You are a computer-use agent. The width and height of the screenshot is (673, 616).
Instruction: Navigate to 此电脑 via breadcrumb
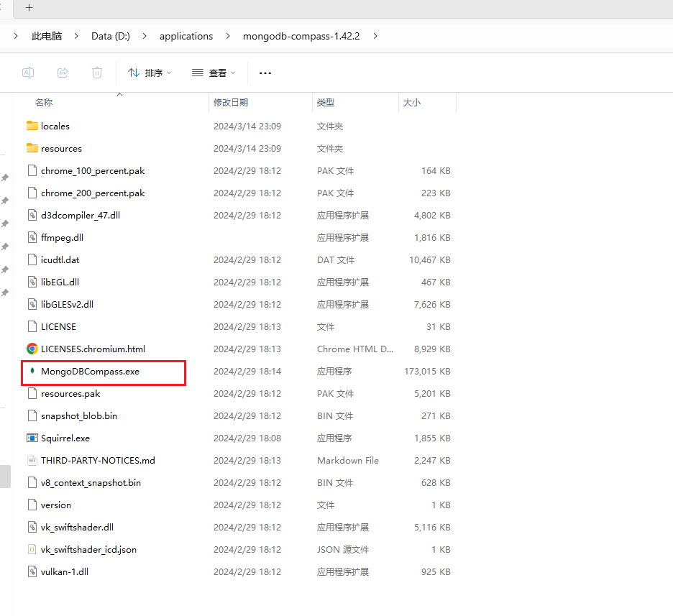[46, 36]
